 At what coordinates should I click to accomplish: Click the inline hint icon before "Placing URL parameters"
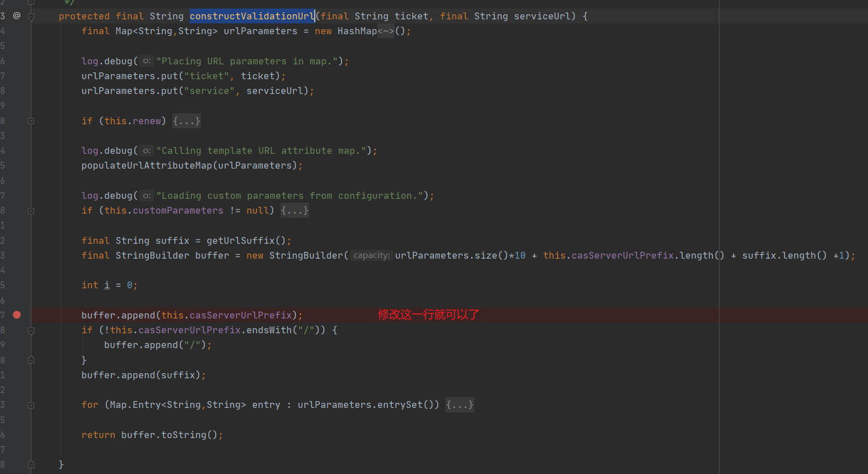click(x=146, y=61)
